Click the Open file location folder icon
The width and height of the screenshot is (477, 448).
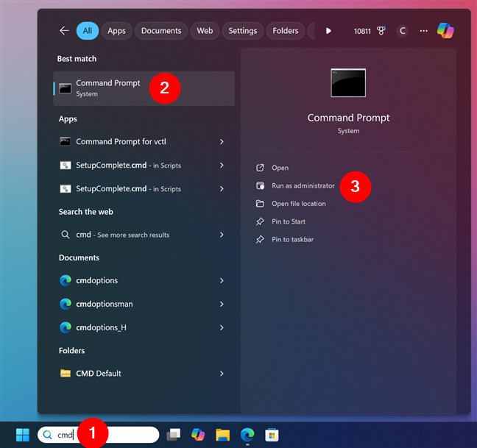(260, 204)
